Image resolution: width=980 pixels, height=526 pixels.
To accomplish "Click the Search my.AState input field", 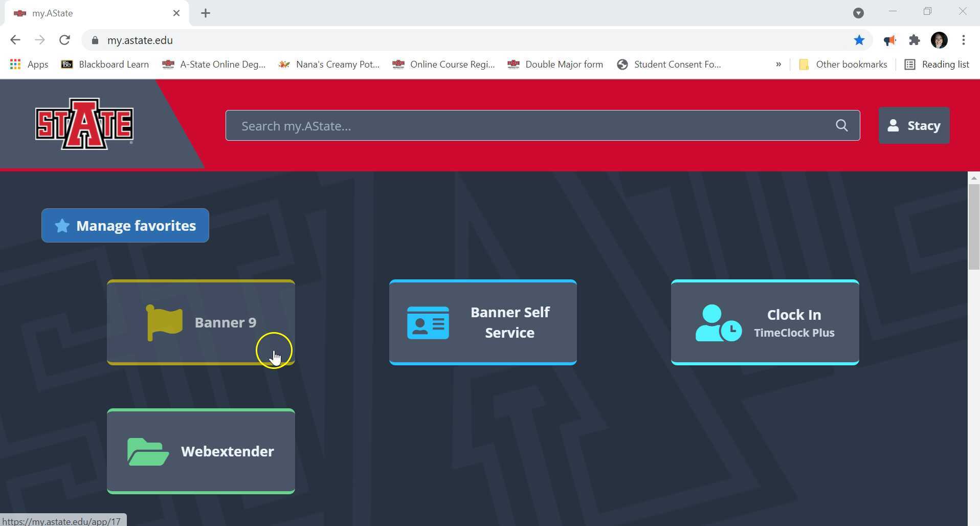I will pyautogui.click(x=532, y=126).
